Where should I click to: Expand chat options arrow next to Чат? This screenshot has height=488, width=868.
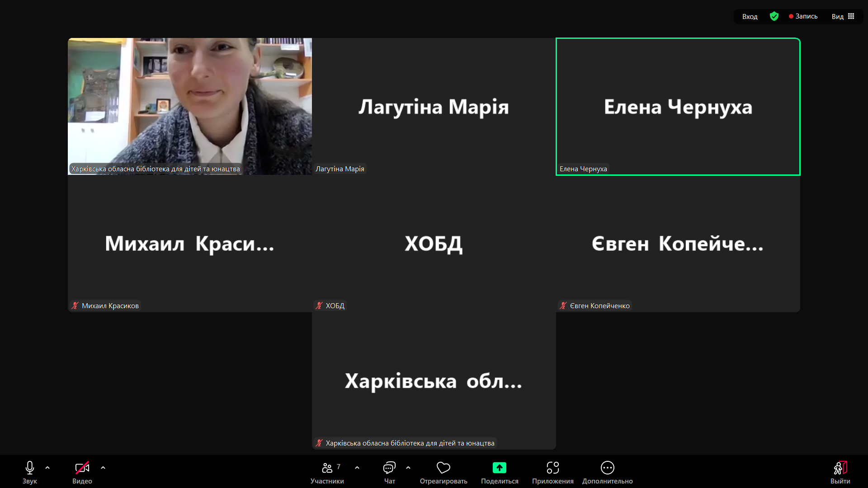tap(408, 468)
